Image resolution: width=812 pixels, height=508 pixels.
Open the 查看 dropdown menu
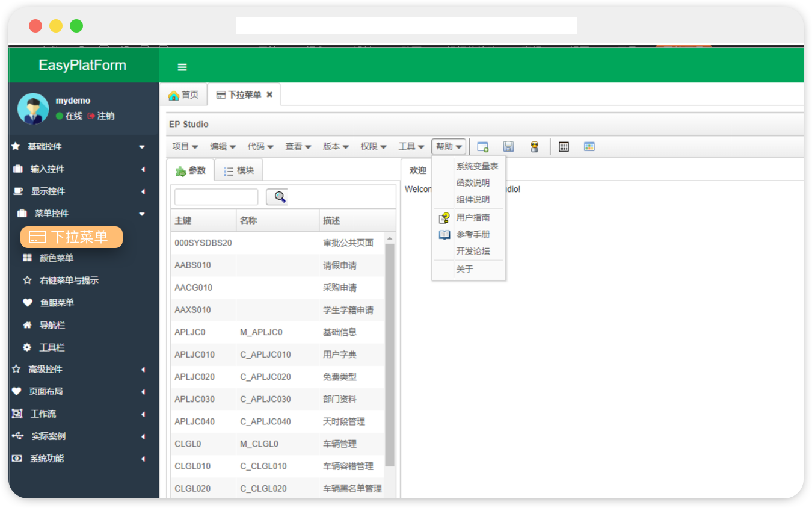pos(298,147)
